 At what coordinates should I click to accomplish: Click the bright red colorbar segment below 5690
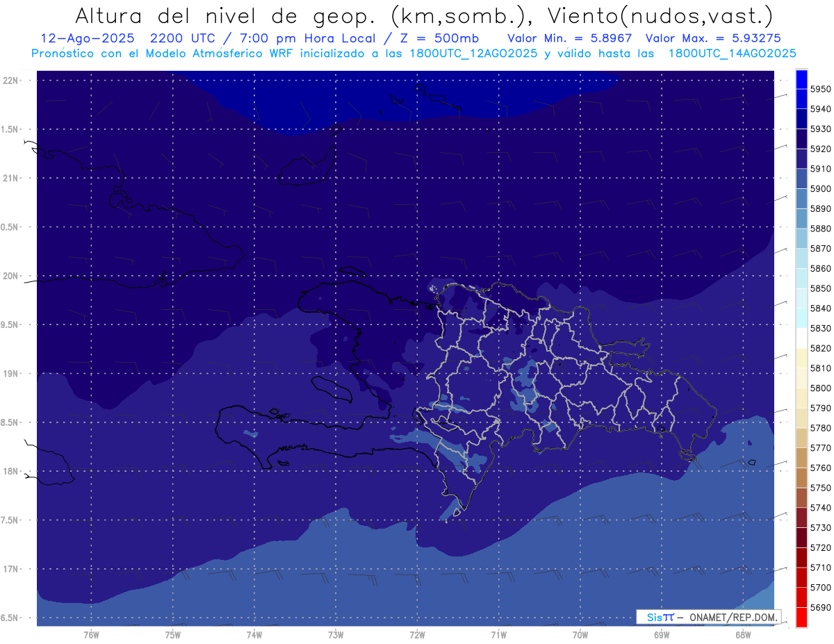click(x=801, y=617)
